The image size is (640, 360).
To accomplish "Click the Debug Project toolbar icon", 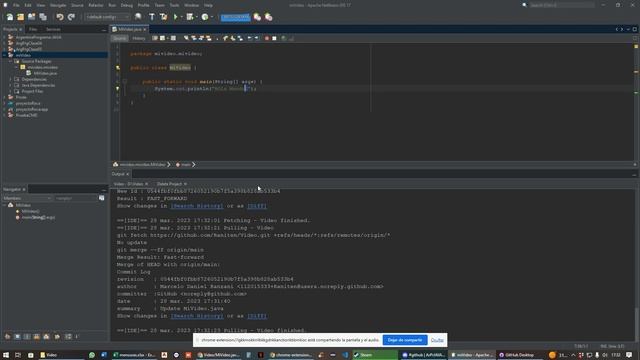I will 190,17.
